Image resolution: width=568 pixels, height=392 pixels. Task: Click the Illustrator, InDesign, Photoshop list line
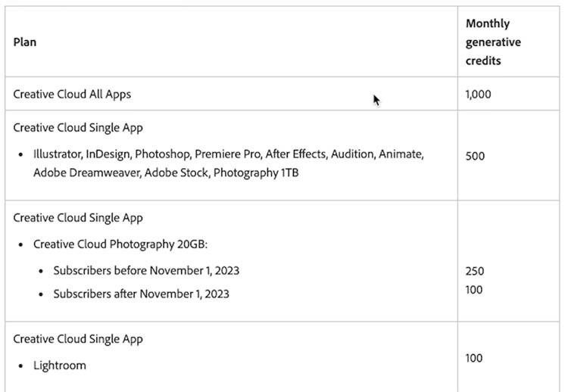pos(229,154)
